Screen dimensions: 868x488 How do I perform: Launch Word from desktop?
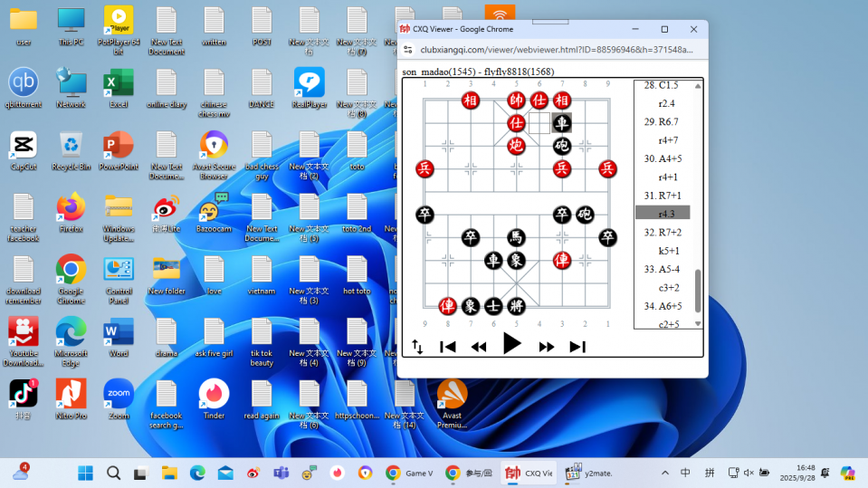[119, 338]
